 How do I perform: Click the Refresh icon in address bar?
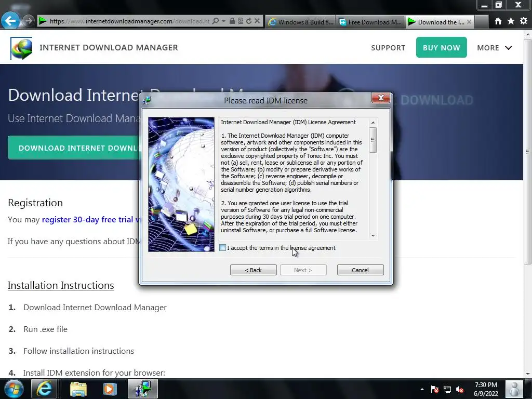(249, 21)
